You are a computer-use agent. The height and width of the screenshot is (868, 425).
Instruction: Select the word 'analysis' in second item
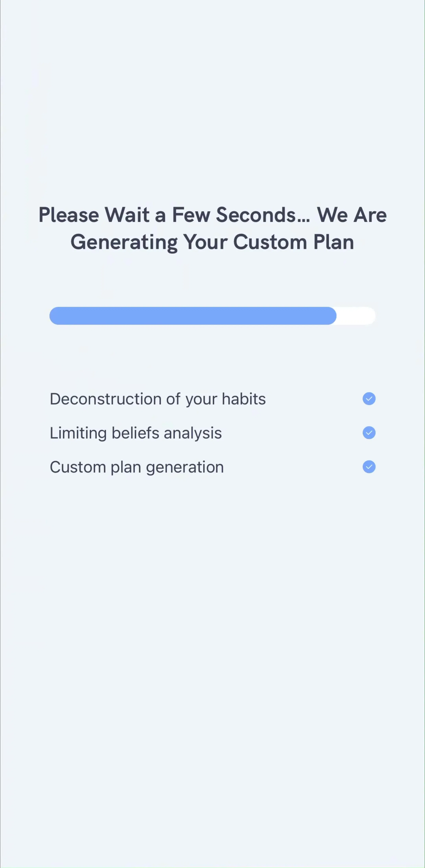tap(193, 434)
